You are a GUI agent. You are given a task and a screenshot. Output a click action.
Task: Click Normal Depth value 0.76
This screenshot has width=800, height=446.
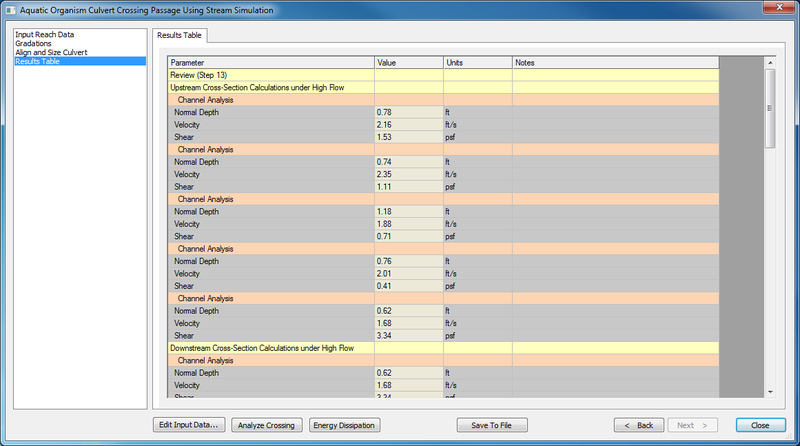[x=409, y=261]
